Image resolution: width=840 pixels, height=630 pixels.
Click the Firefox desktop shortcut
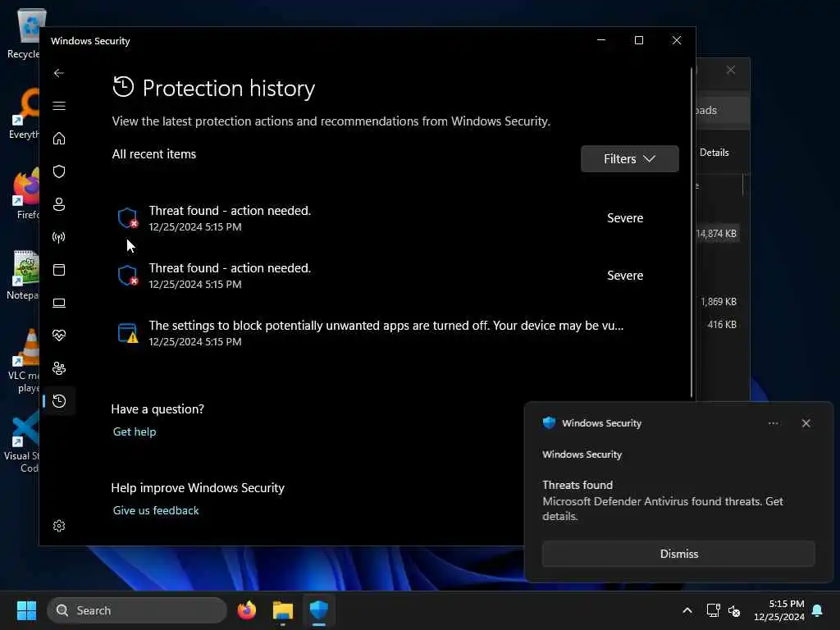25,194
